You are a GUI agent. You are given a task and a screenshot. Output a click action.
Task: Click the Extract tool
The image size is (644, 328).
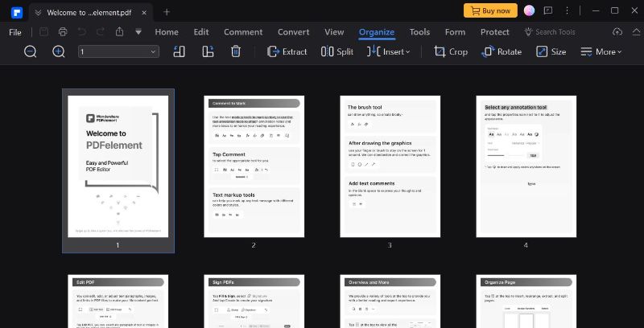coord(287,51)
